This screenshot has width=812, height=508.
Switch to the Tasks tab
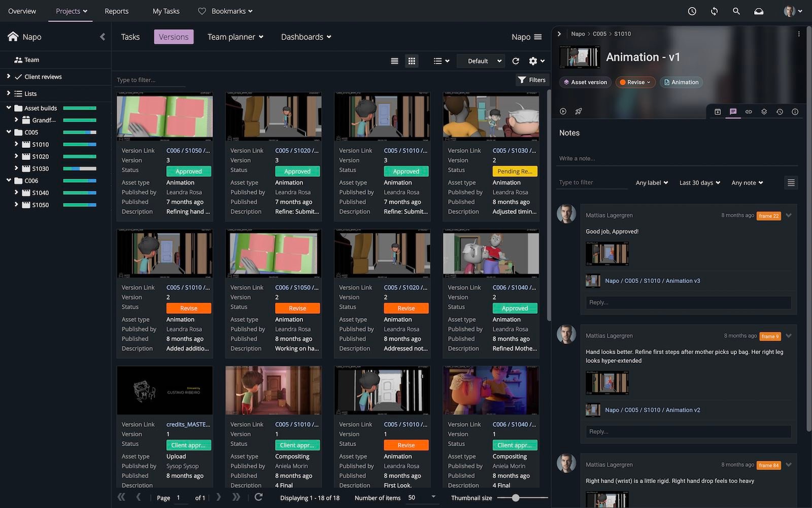(x=130, y=37)
